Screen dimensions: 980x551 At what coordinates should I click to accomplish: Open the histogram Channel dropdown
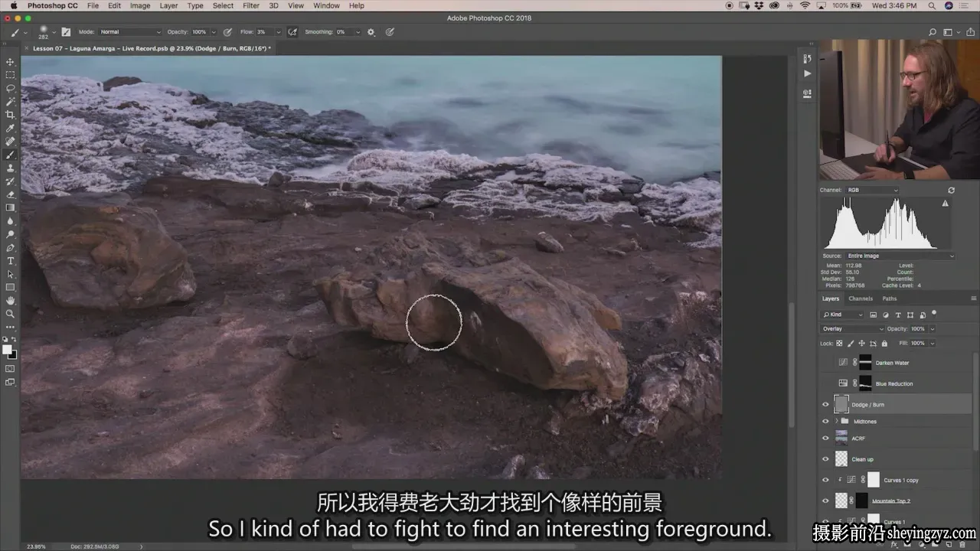tap(871, 190)
